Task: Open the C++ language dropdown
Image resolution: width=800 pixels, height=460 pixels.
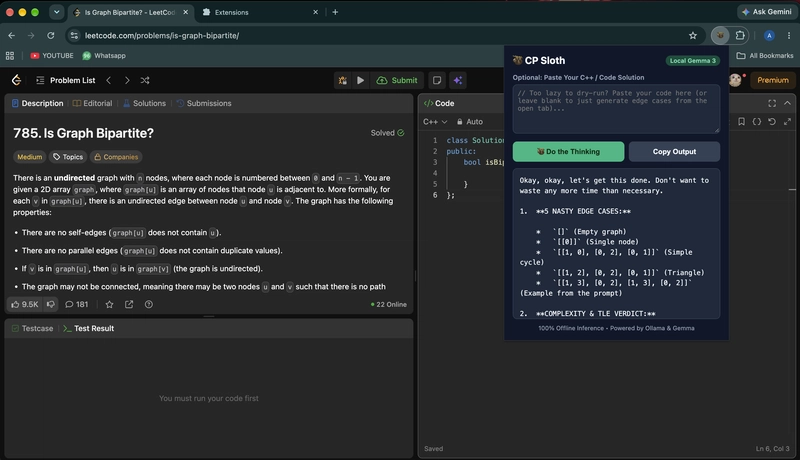Action: pyautogui.click(x=435, y=121)
